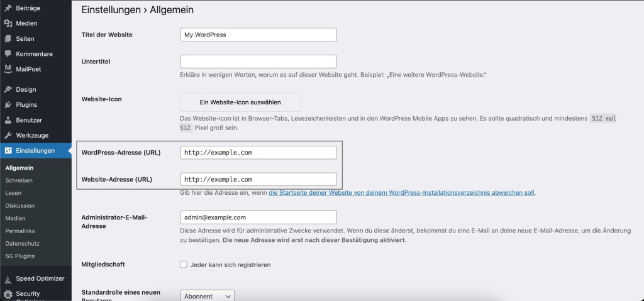The width and height of the screenshot is (644, 301).
Task: Click the 'Mitgliedschaft' label
Action: pyautogui.click(x=103, y=265)
